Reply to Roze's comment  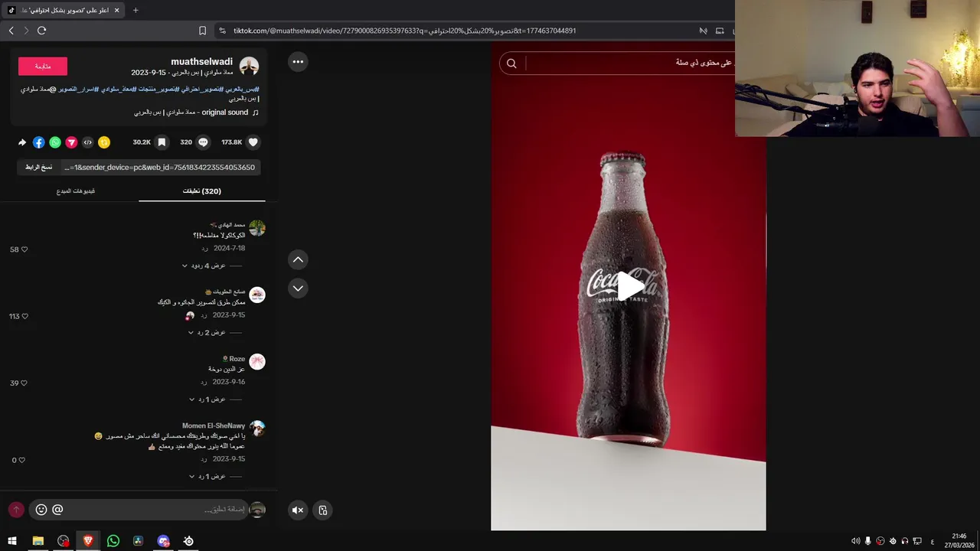(204, 382)
